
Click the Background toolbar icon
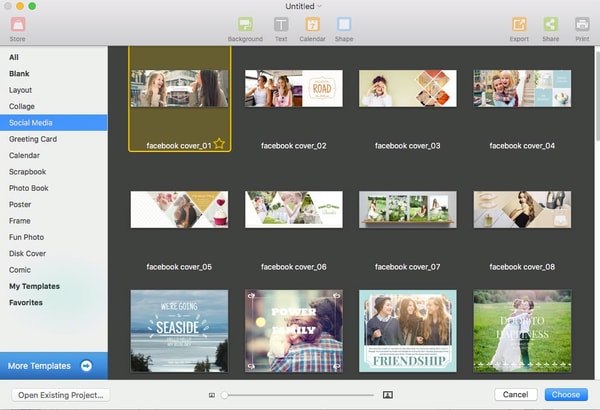tap(245, 25)
